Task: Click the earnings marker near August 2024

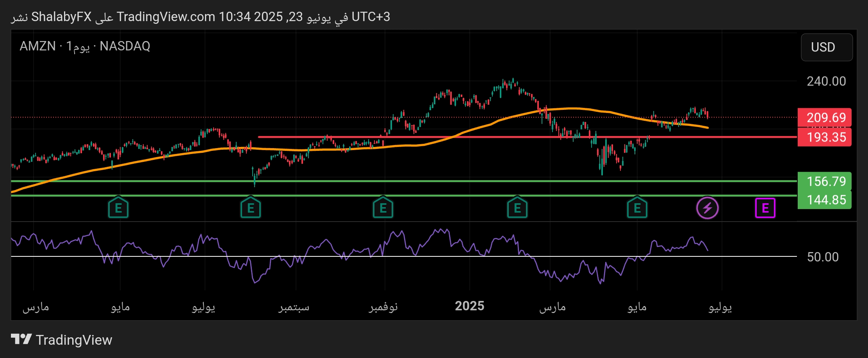Action: pyautogui.click(x=251, y=208)
